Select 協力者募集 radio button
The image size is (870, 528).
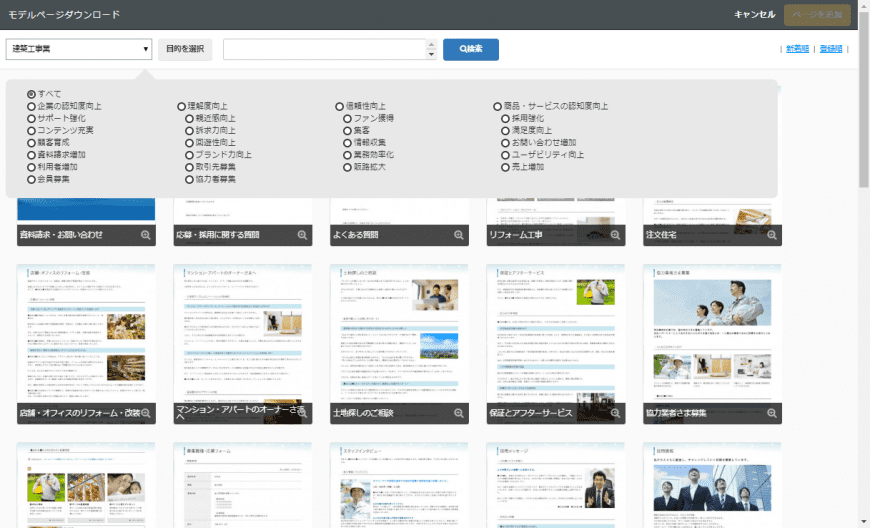coord(189,180)
